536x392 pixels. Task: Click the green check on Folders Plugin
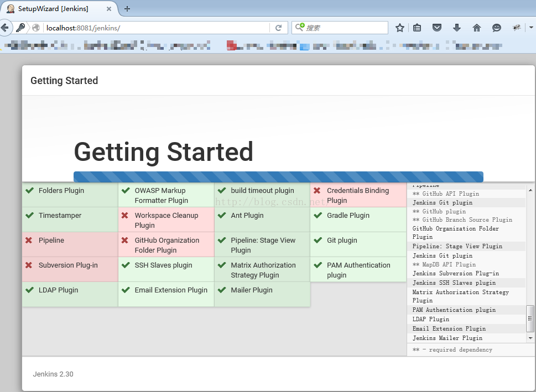[x=30, y=190]
